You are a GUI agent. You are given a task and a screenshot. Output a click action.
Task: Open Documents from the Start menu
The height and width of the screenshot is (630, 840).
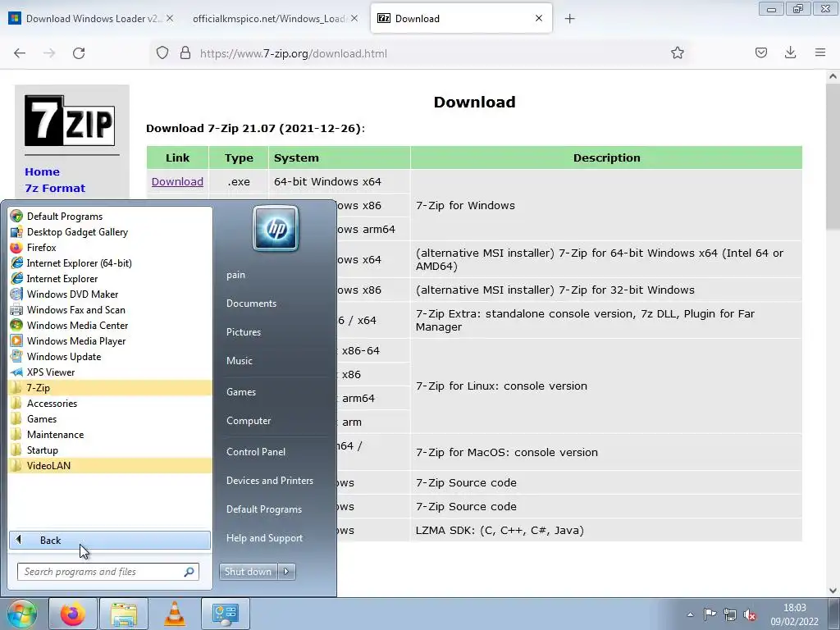point(251,304)
